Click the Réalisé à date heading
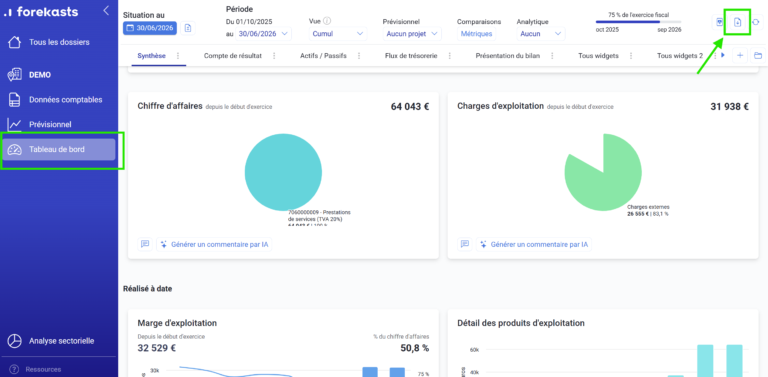The width and height of the screenshot is (768, 377). 147,289
